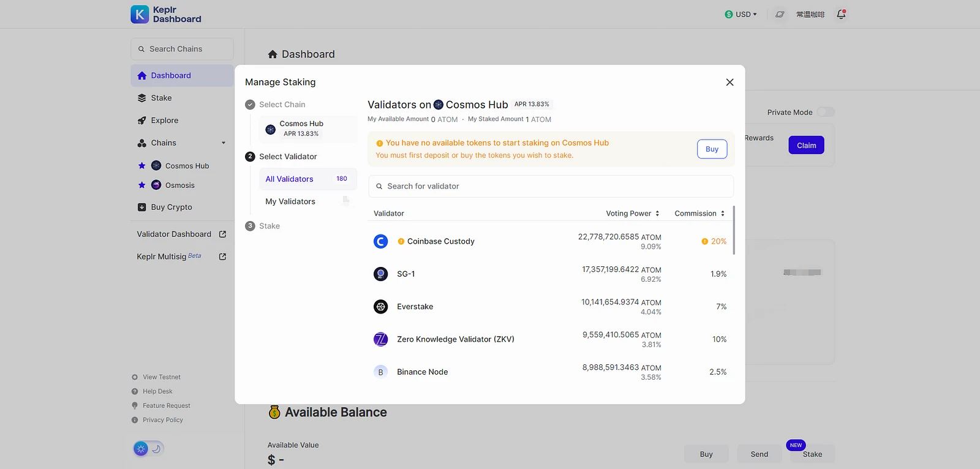Click the Coinbase Custody validator logo
The image size is (980, 469).
coord(380,241)
